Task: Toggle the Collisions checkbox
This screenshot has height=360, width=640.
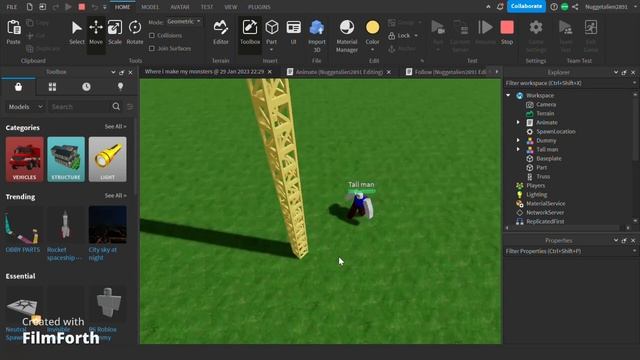Action: point(152,36)
